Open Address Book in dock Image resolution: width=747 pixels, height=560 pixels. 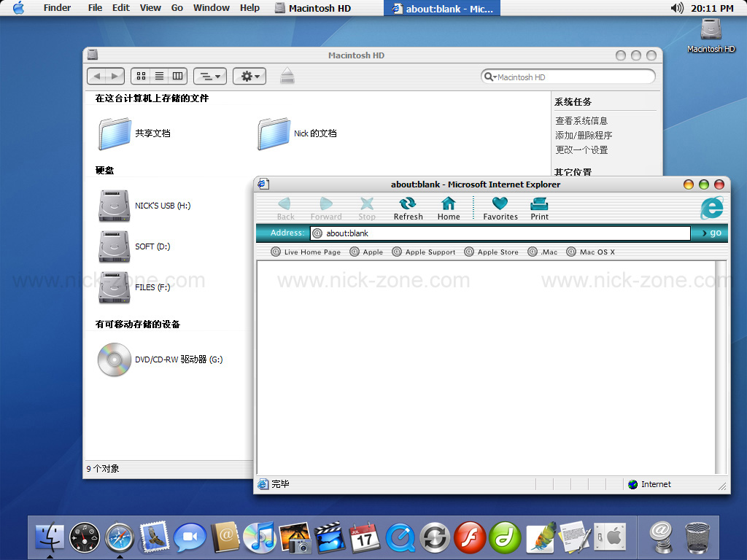click(x=225, y=537)
